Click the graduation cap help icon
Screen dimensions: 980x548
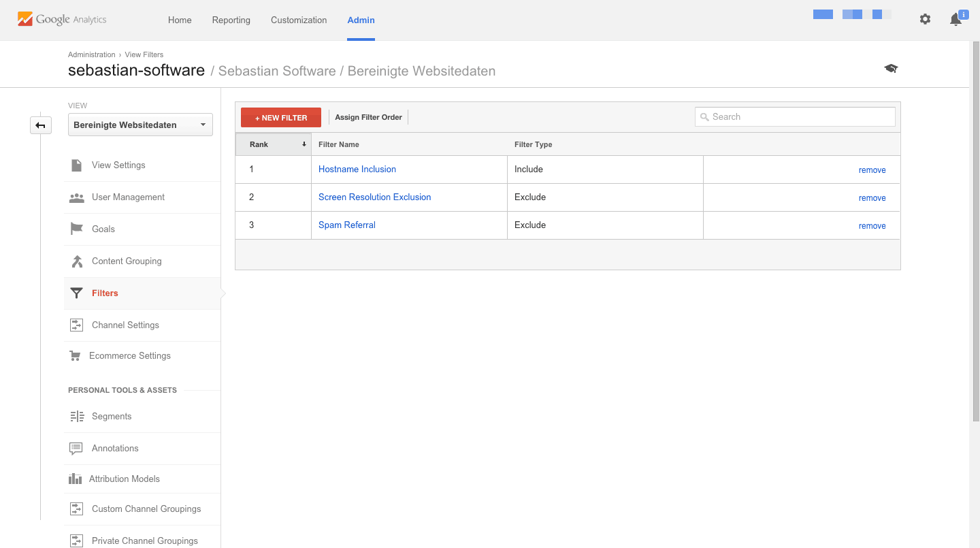point(891,69)
